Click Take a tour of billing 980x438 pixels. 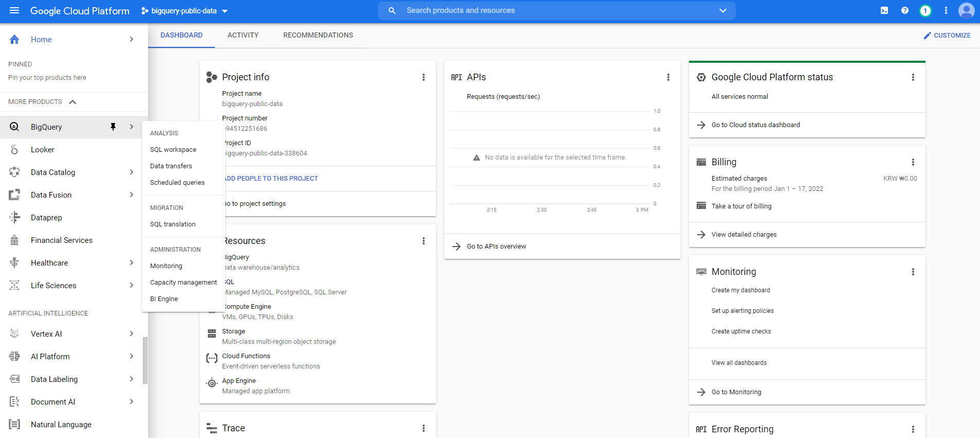741,206
